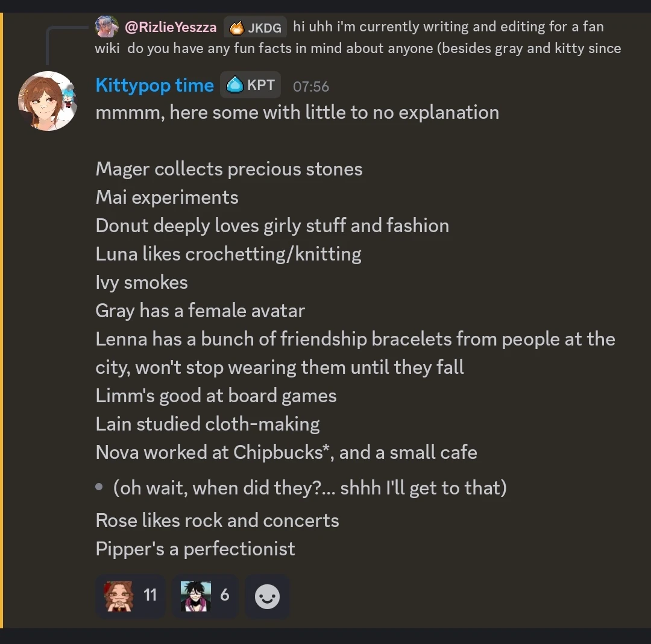Toggle the black-haired character reaction with 6

tap(205, 596)
